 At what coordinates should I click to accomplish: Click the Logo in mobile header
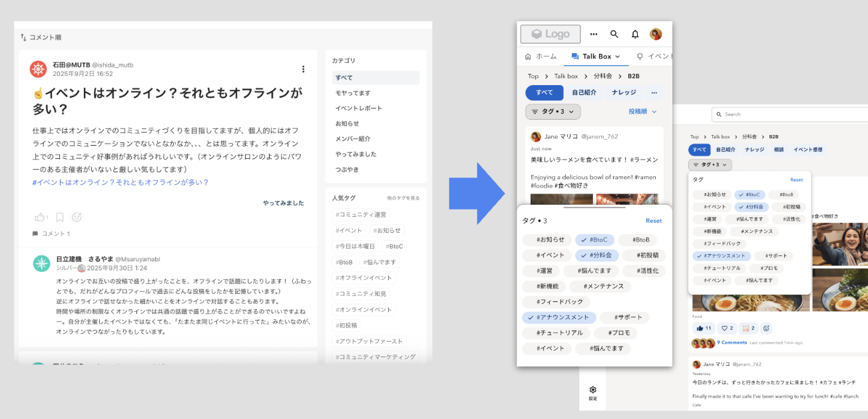pos(550,34)
